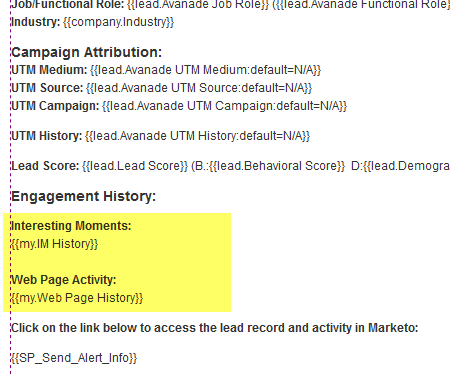Viewport: 450px width, 376px height.
Task: Click the UTM Source token value
Action: click(199, 88)
